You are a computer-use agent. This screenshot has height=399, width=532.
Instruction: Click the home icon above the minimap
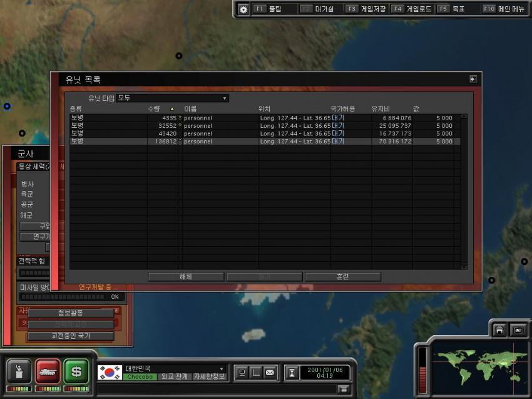click(499, 329)
